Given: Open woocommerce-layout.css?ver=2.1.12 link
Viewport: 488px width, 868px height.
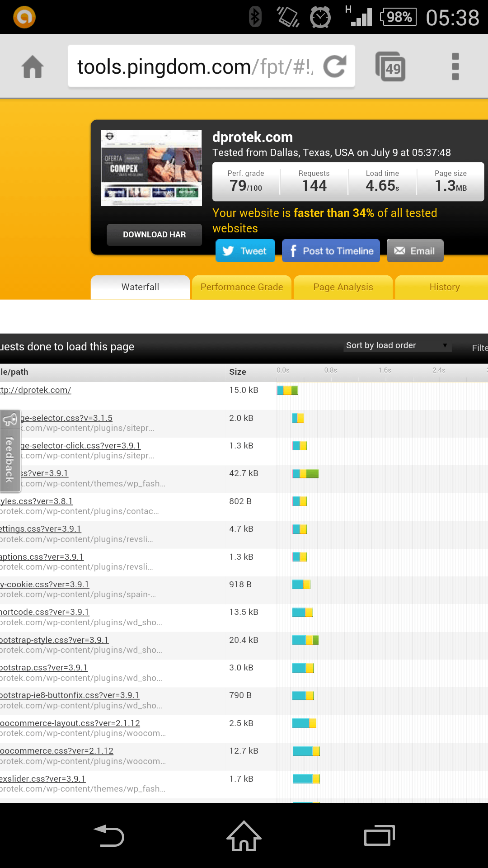Looking at the screenshot, I should (70, 723).
